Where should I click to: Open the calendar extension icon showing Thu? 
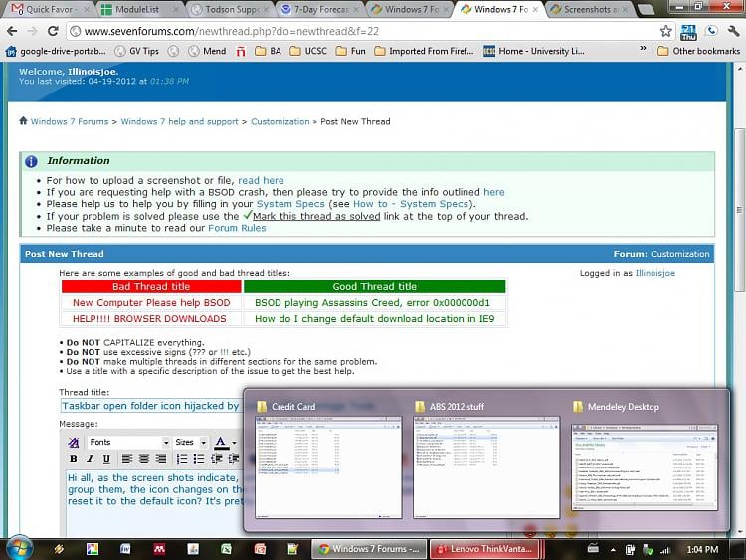tap(688, 32)
